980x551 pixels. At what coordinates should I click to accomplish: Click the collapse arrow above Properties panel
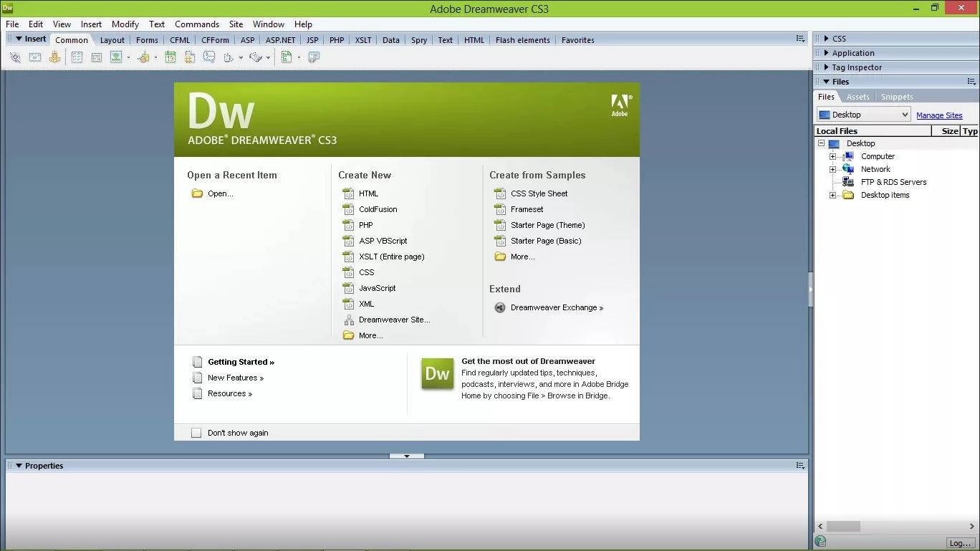pos(407,456)
